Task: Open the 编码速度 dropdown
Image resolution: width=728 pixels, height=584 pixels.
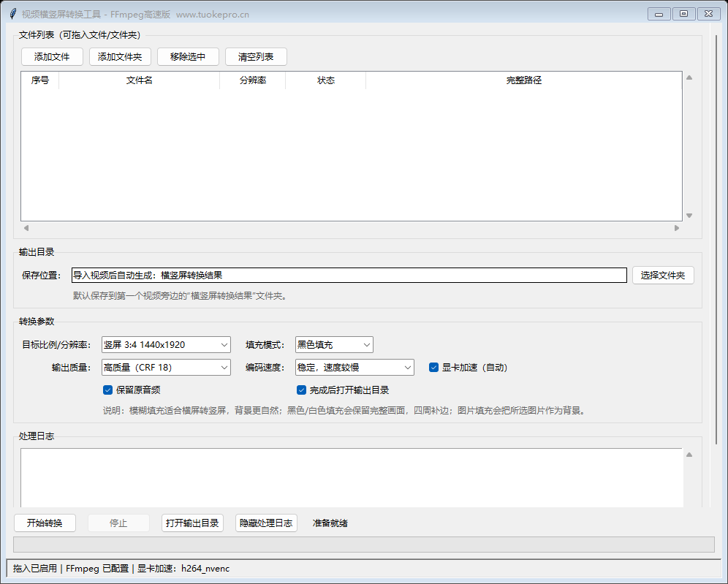Action: [354, 368]
